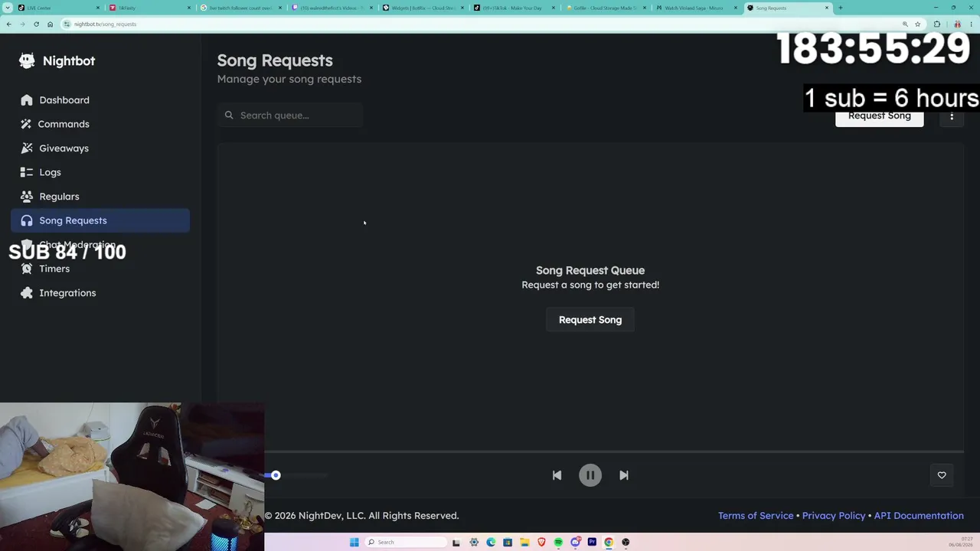This screenshot has height=551, width=980.
Task: Click the Logs list icon
Action: coord(27,172)
